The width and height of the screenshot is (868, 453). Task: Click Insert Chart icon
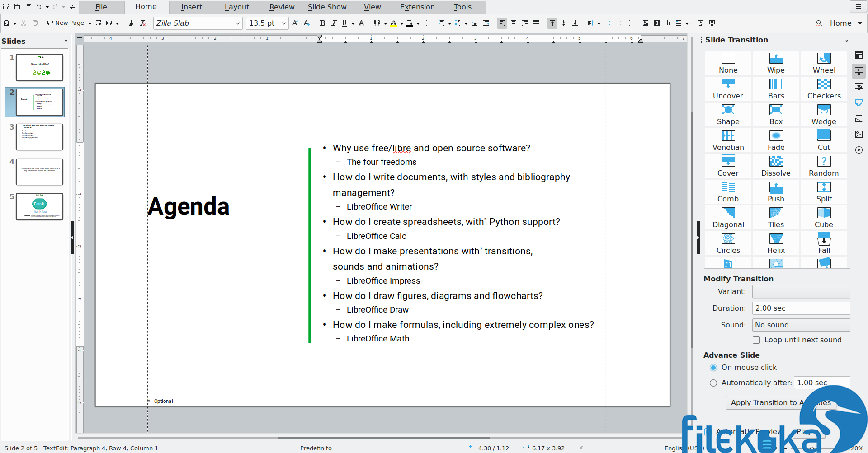pyautogui.click(x=668, y=23)
